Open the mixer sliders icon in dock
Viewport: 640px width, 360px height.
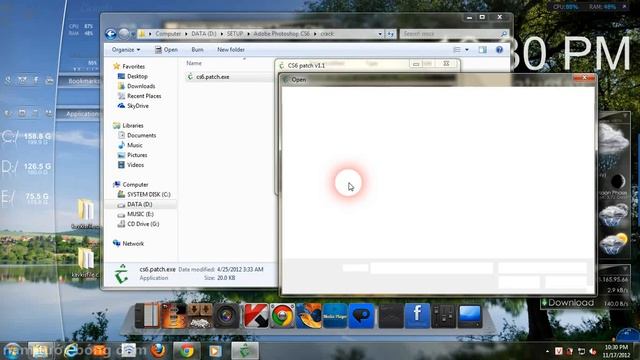(x=444, y=316)
